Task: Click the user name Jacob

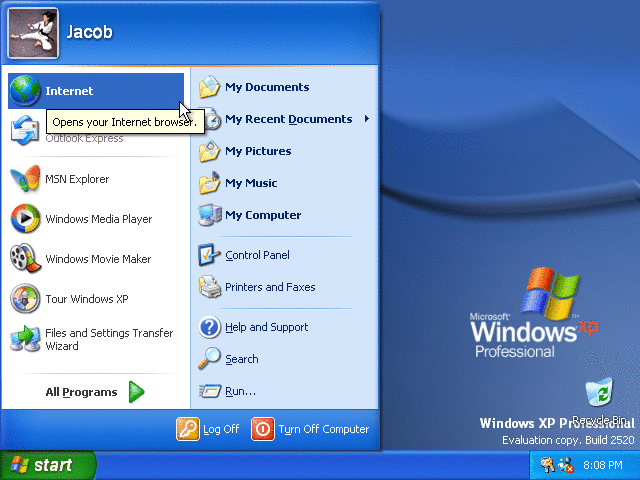Action: click(x=89, y=32)
